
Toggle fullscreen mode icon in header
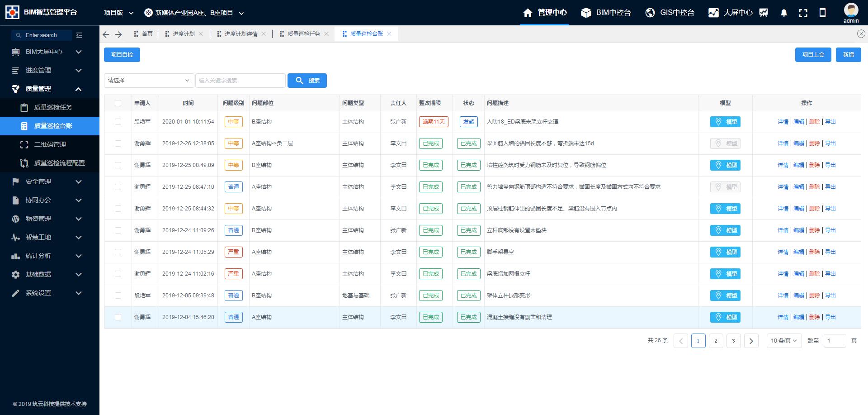(803, 13)
